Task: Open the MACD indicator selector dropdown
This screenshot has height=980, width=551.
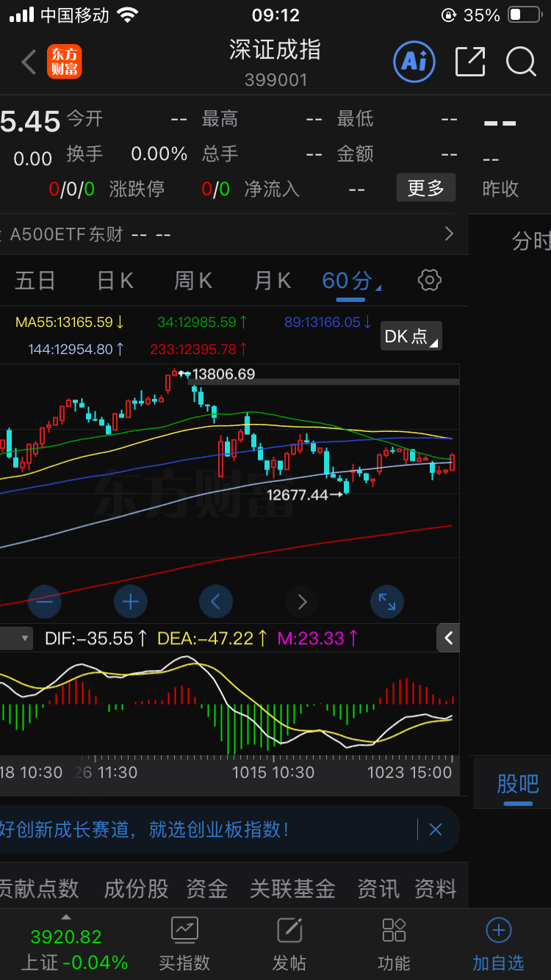Action: (x=16, y=638)
